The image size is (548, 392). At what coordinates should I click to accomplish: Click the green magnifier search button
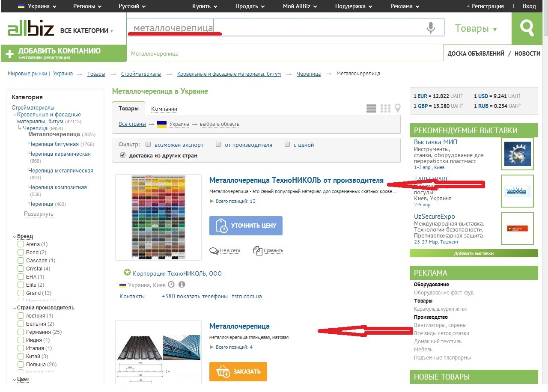pyautogui.click(x=527, y=29)
